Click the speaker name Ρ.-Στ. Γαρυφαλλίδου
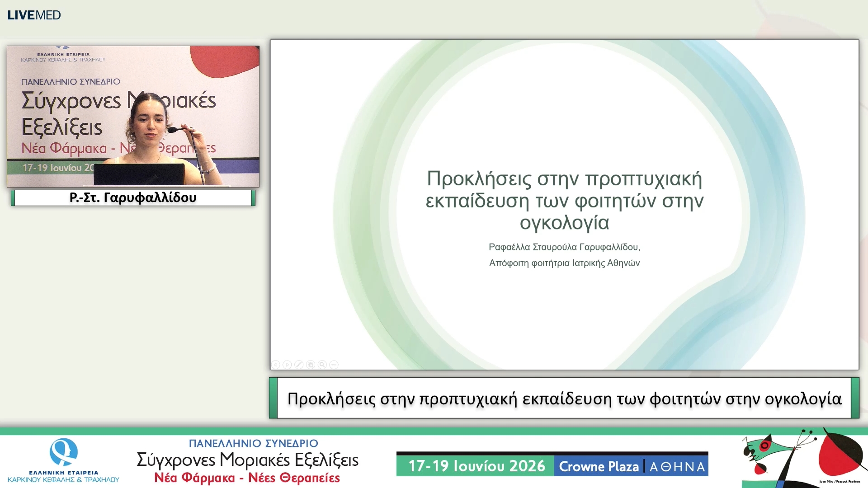This screenshot has height=488, width=868. click(133, 198)
